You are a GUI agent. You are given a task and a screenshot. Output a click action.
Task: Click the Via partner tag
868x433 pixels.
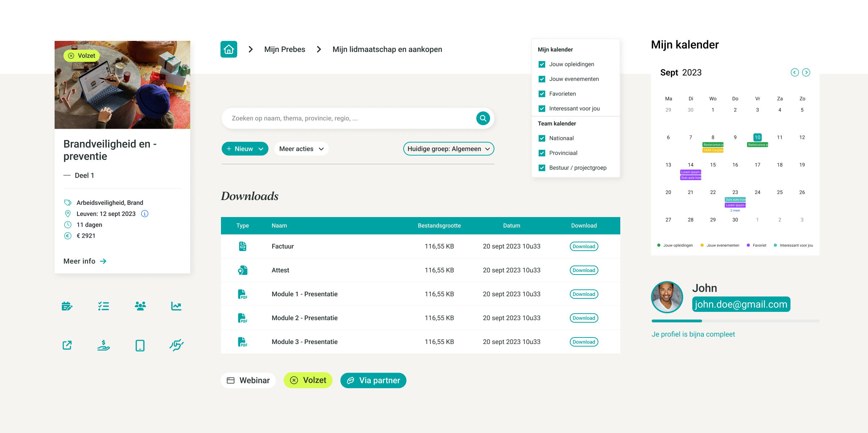coord(373,381)
